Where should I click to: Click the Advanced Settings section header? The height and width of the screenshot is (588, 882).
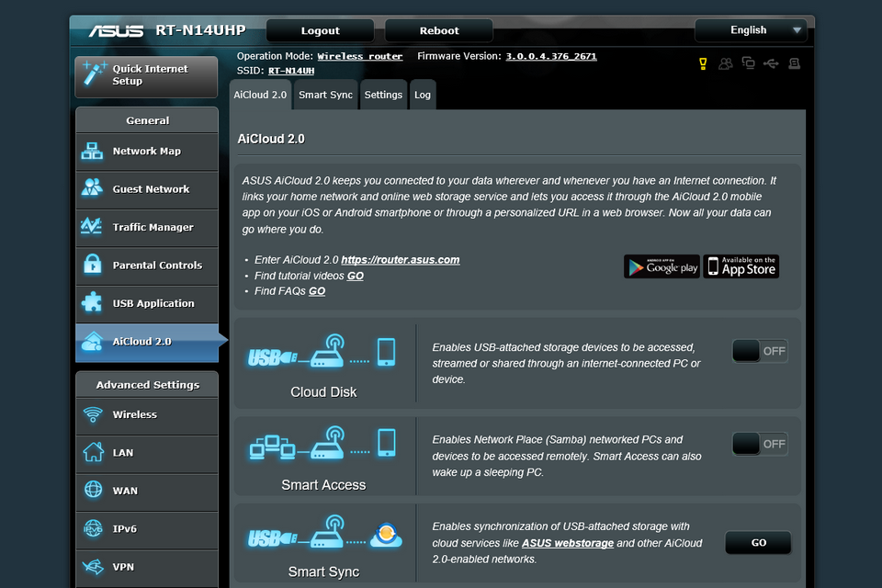point(147,385)
